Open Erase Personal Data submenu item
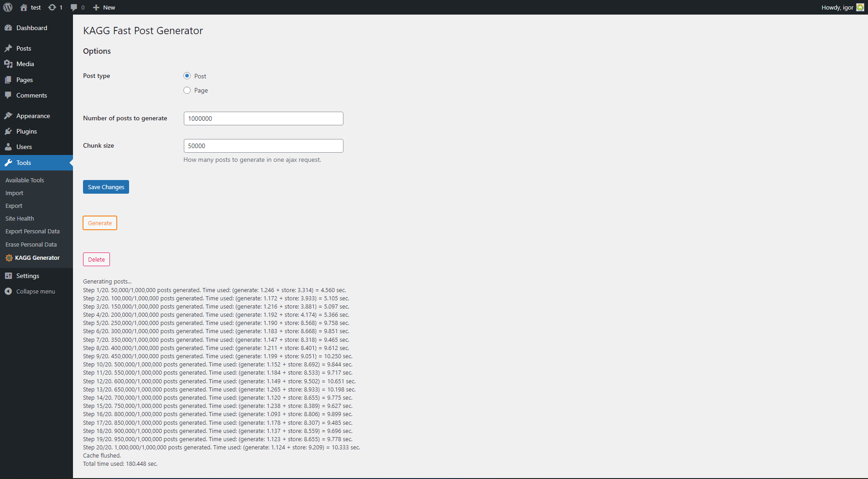 31,244
